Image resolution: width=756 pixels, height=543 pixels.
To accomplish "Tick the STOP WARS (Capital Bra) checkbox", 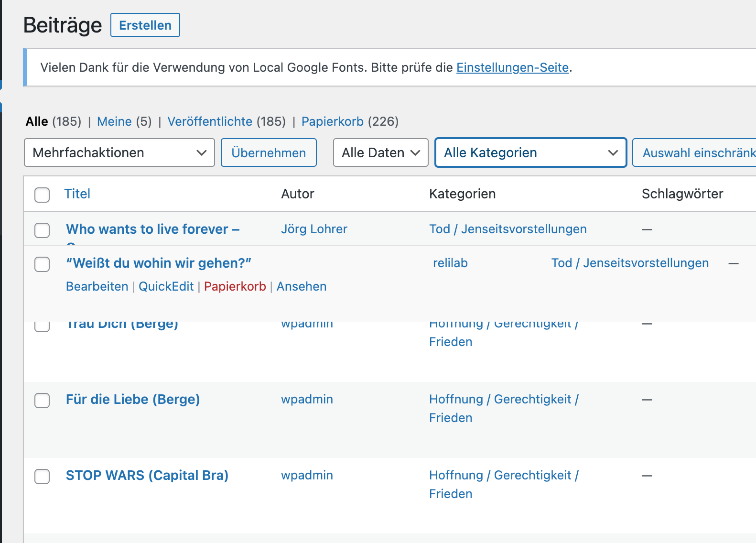I will pyautogui.click(x=42, y=476).
